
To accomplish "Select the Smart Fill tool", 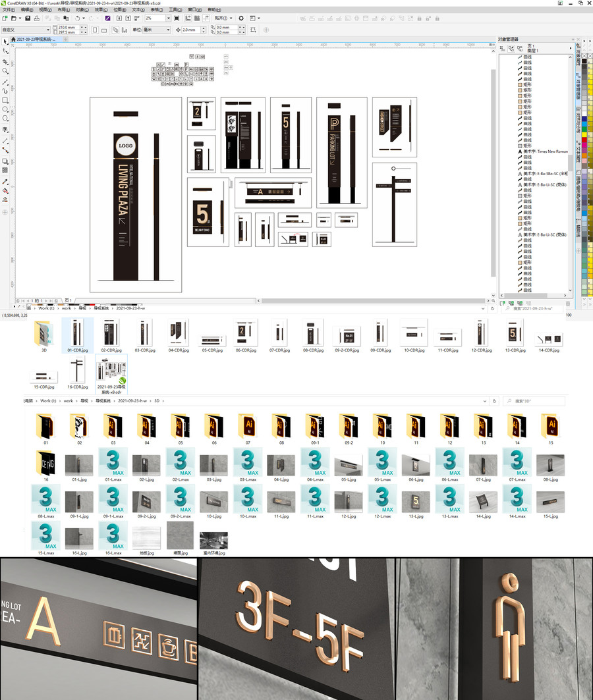I will tap(5, 200).
